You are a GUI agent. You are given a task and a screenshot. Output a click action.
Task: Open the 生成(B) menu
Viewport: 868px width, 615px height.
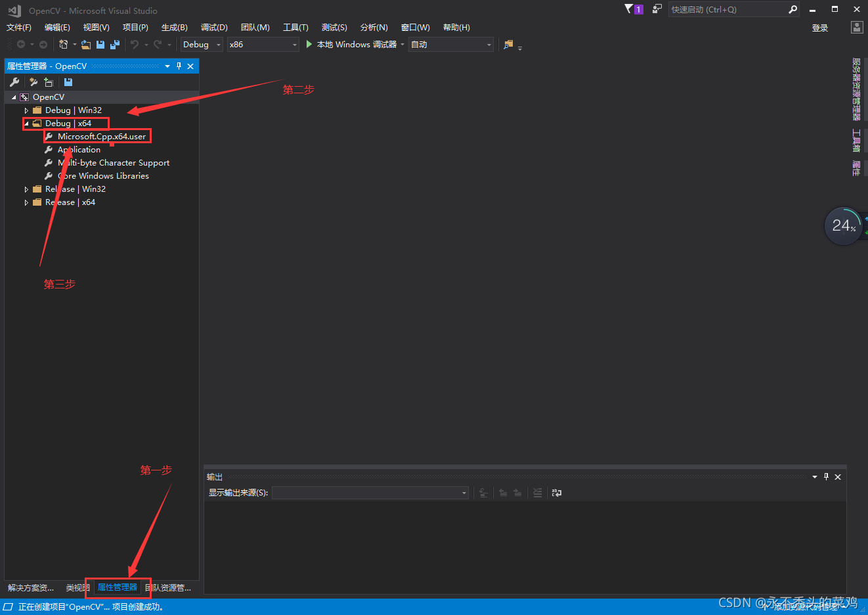pos(175,28)
